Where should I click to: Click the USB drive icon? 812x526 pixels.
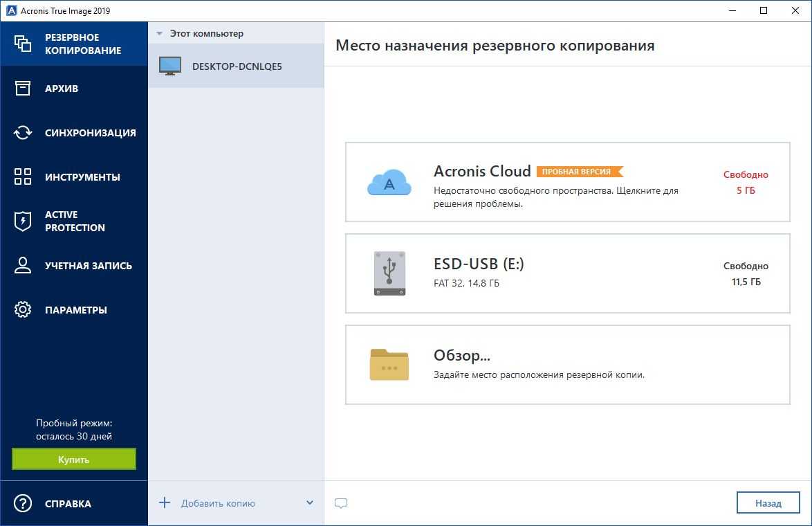pos(389,273)
